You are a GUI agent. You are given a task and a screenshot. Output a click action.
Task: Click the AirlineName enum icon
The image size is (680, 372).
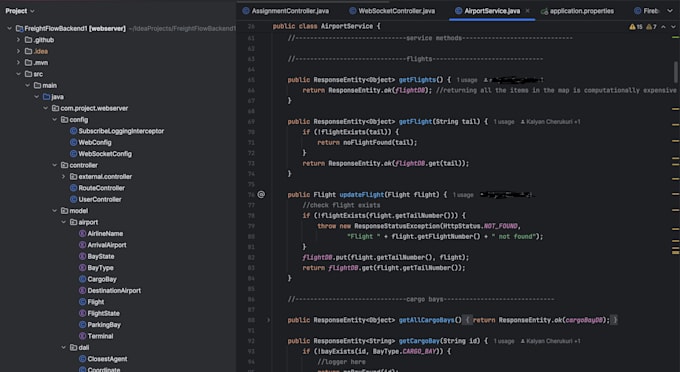click(x=82, y=234)
